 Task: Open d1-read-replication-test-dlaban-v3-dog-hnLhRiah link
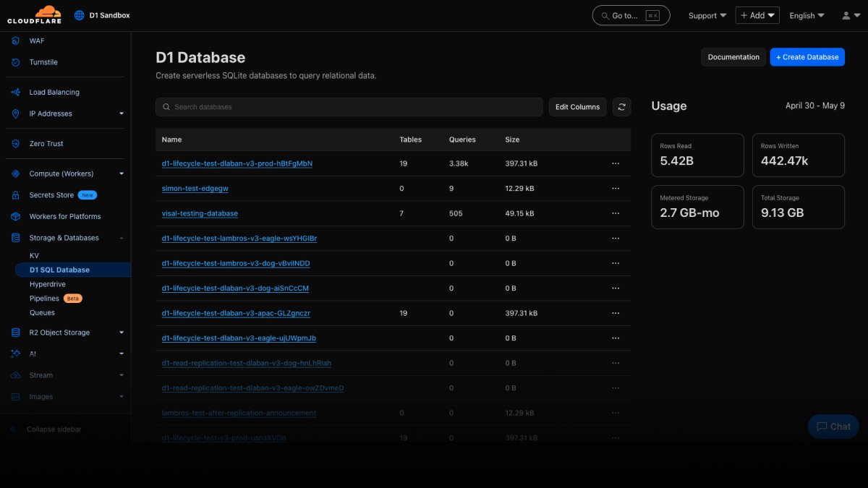click(x=247, y=363)
